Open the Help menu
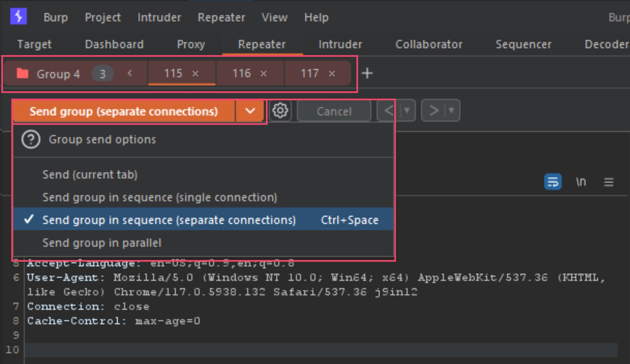630x364 pixels. click(x=316, y=17)
